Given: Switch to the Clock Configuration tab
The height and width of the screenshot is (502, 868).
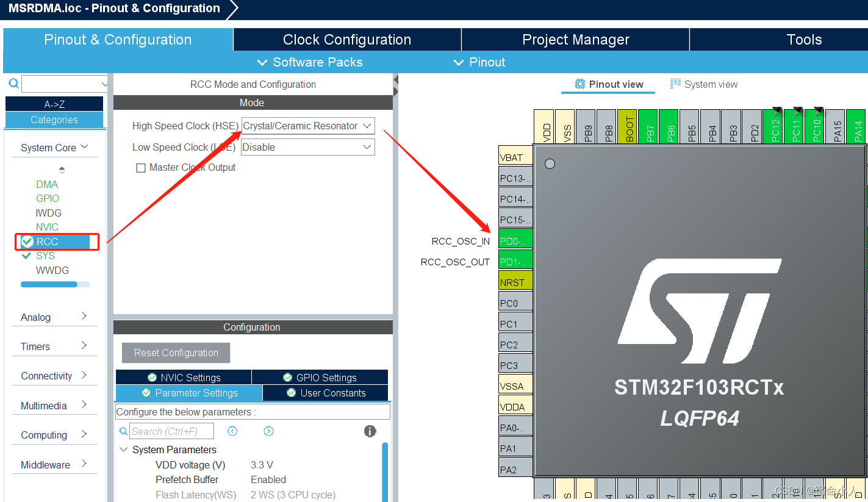Looking at the screenshot, I should click(346, 39).
